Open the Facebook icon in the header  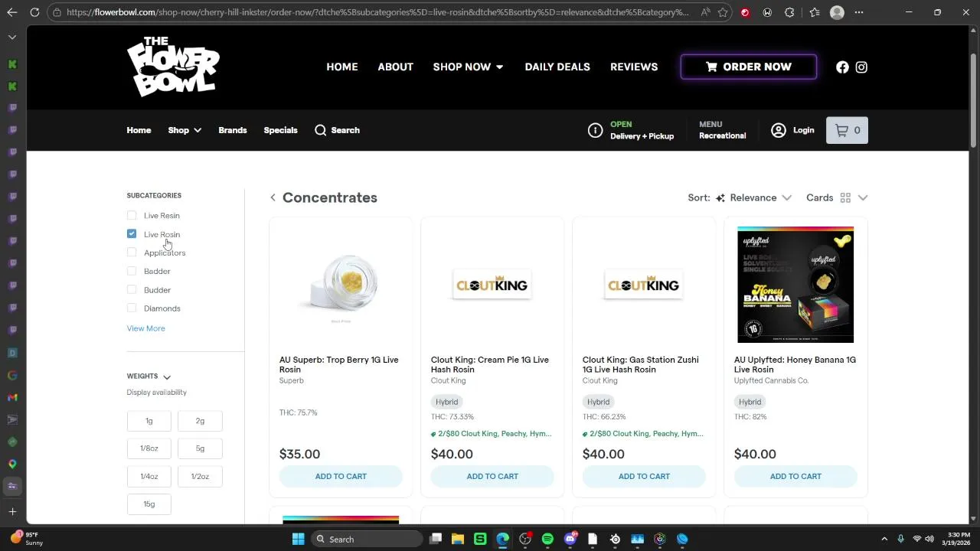pyautogui.click(x=842, y=67)
